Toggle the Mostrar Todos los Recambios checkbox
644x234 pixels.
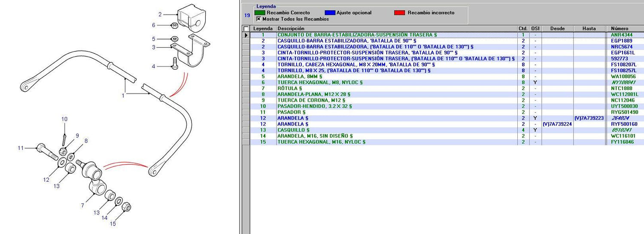click(258, 19)
